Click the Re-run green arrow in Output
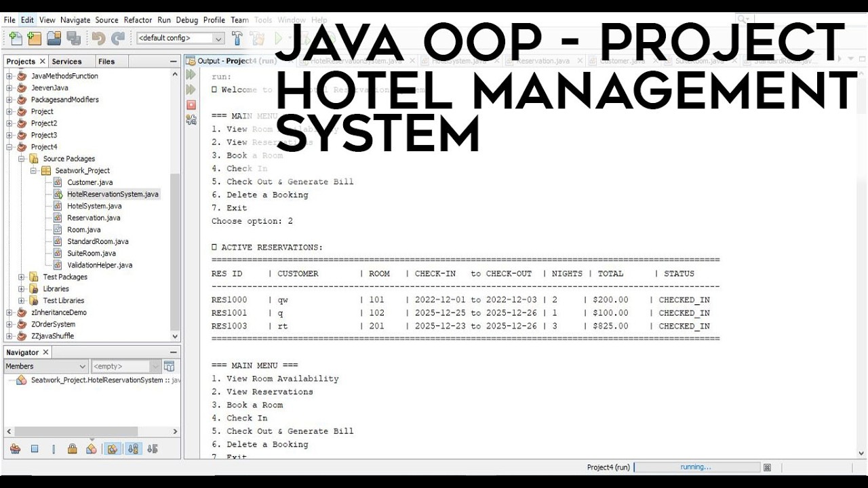 click(x=191, y=75)
